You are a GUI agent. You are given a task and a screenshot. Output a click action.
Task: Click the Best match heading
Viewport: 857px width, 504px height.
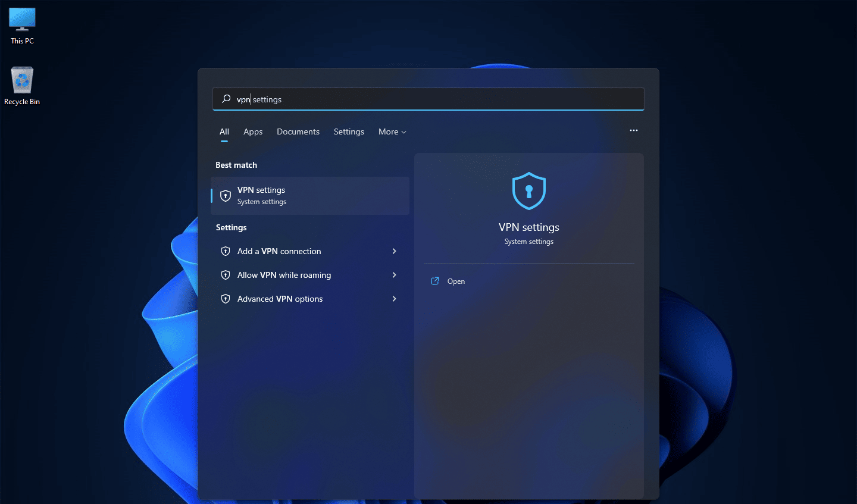point(236,165)
